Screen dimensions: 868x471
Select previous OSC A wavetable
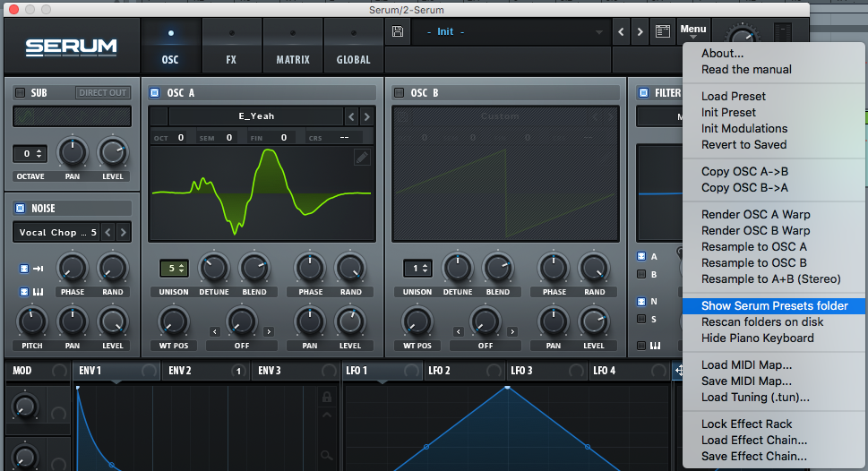pos(351,116)
